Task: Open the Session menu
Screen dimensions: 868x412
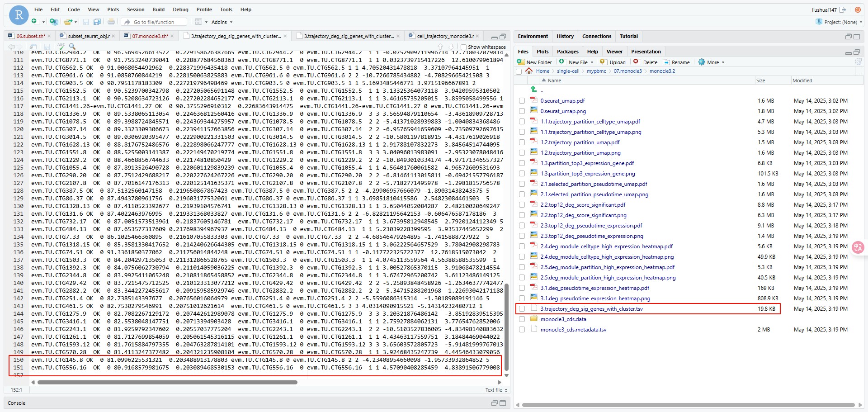Action: (136, 9)
